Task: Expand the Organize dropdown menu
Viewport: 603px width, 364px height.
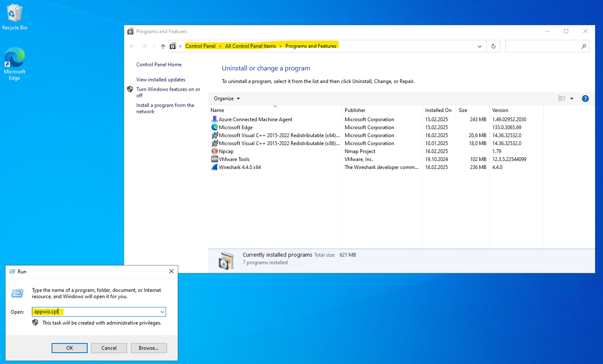Action: (227, 99)
